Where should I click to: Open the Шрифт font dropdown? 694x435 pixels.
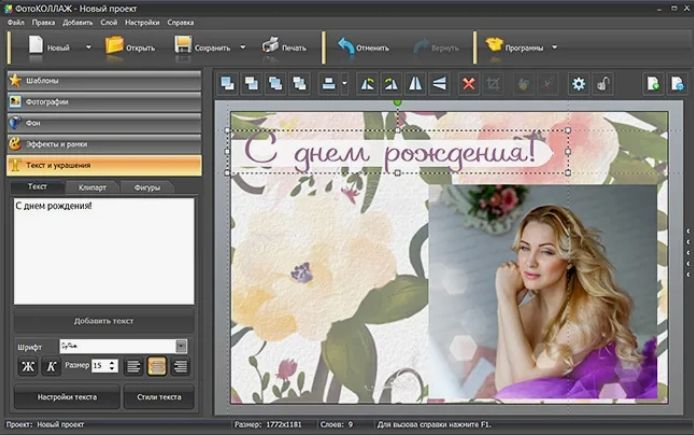181,345
